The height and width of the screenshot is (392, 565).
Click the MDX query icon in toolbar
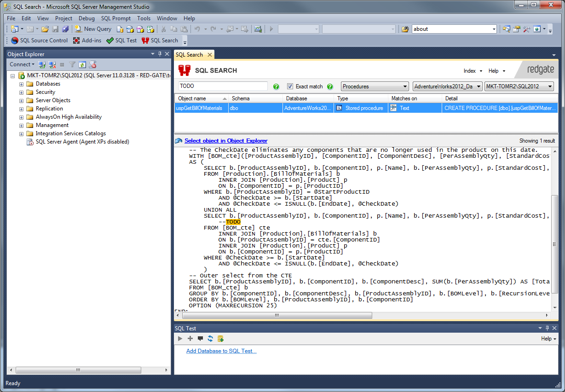(x=130, y=29)
